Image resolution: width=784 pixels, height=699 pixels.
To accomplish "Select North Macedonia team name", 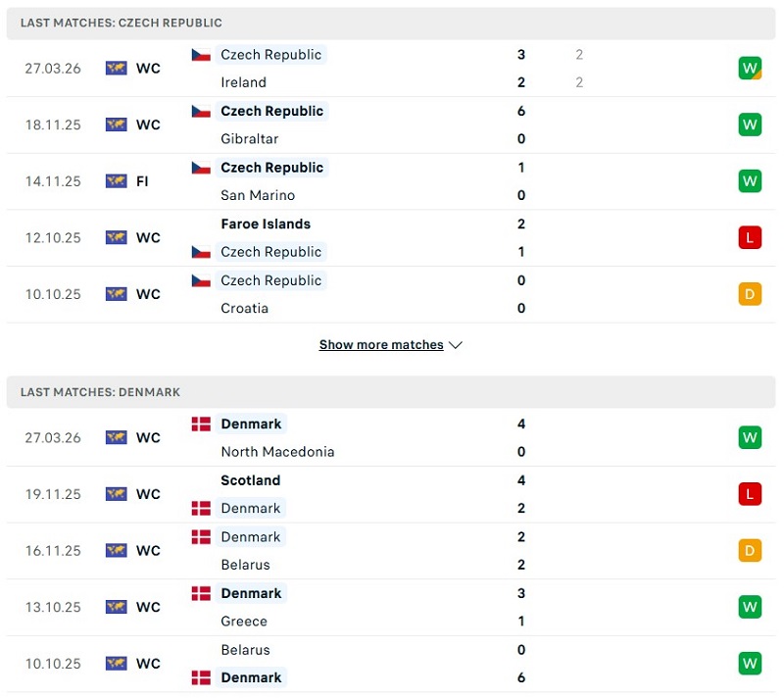I will [277, 452].
